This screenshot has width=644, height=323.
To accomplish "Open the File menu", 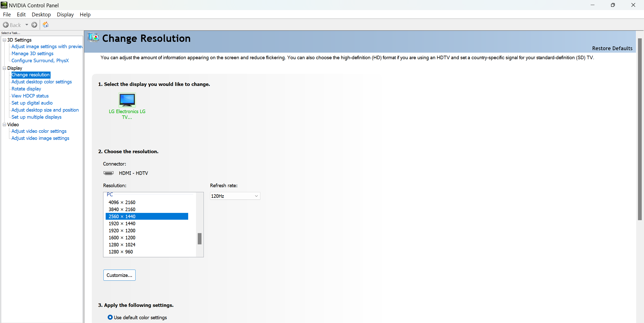I will 7,15.
